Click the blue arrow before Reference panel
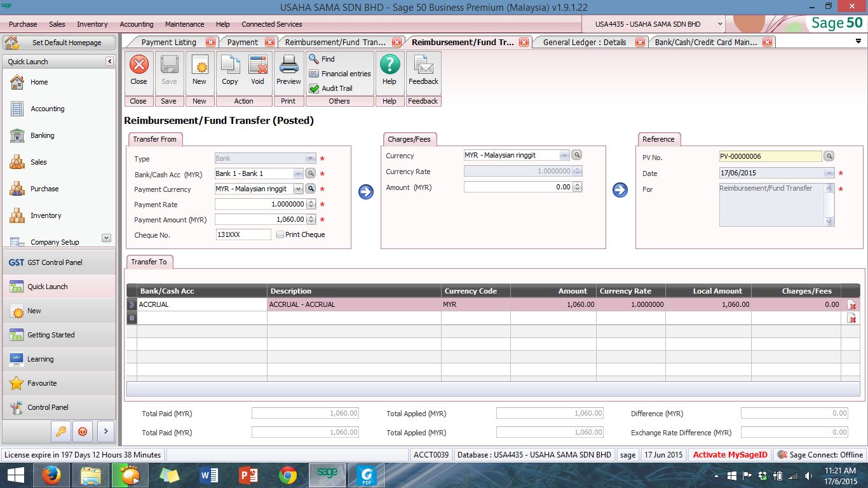 [620, 190]
